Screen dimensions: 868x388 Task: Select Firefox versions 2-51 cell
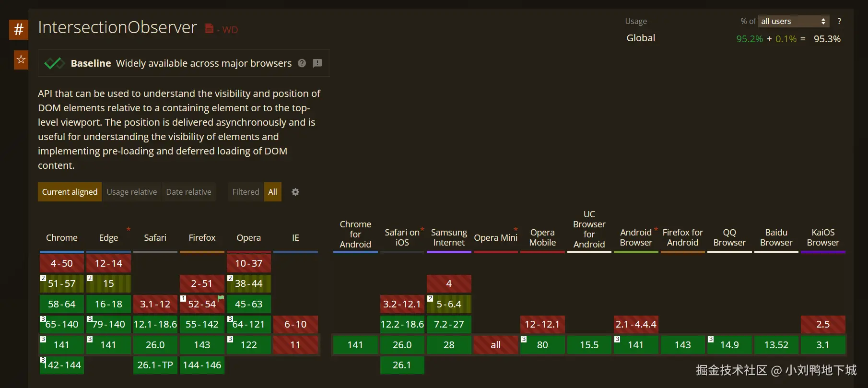(x=202, y=283)
